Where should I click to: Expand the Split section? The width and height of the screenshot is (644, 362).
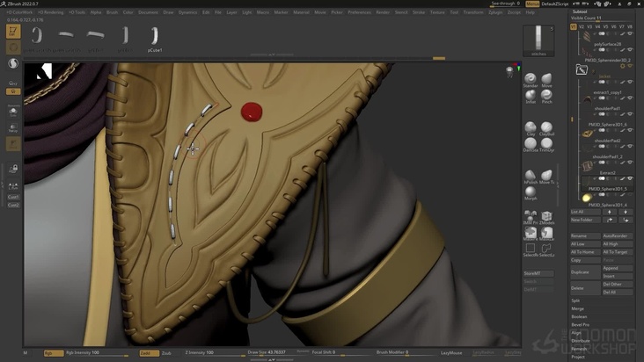coord(576,300)
